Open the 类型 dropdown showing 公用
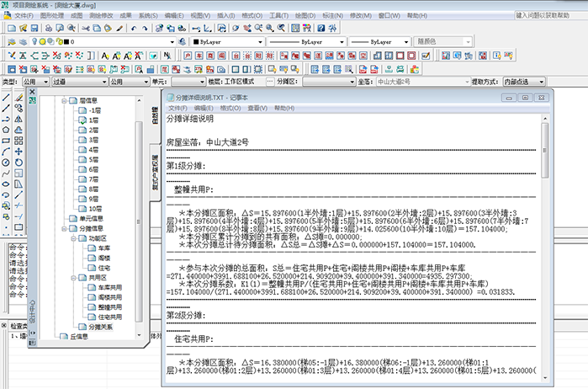588x389 pixels. 36,82
